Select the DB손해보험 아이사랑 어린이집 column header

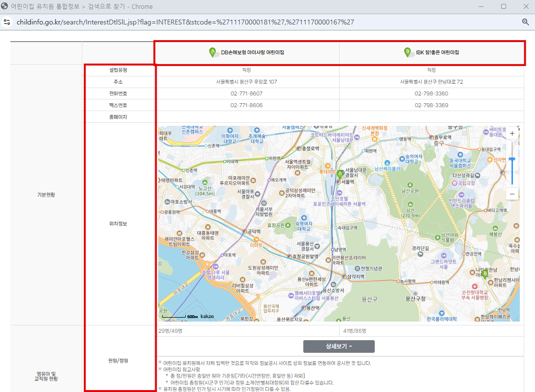[x=246, y=51]
